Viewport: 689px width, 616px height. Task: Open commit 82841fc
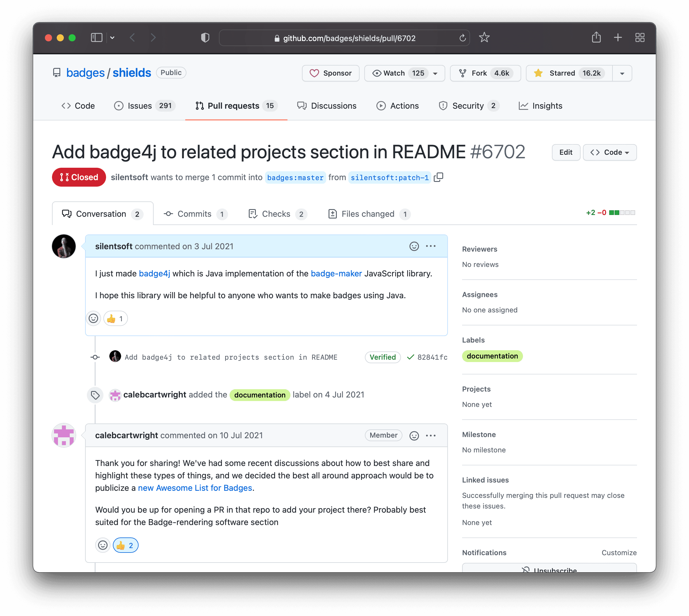pyautogui.click(x=432, y=357)
